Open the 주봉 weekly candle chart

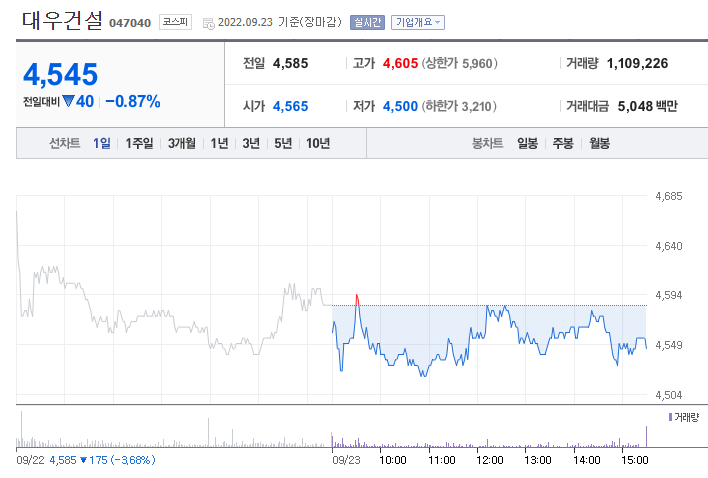pos(563,144)
